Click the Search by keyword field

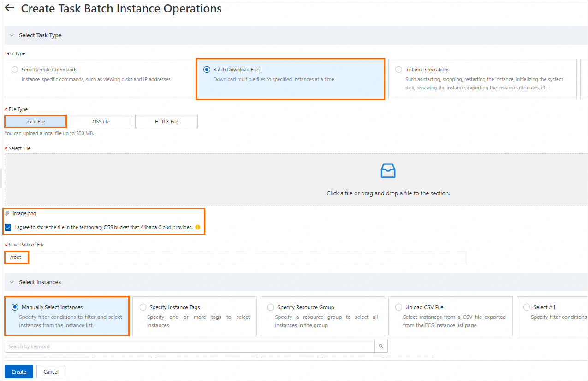click(189, 346)
